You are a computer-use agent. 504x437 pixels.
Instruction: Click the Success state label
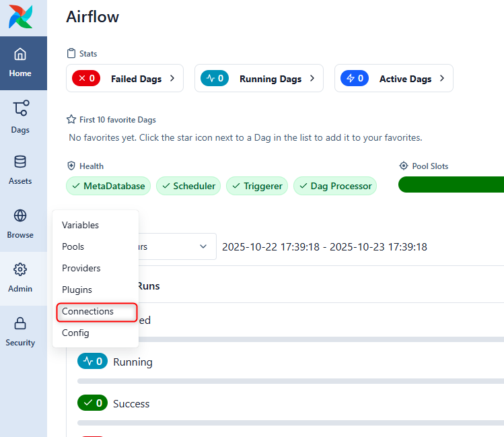[x=131, y=403]
